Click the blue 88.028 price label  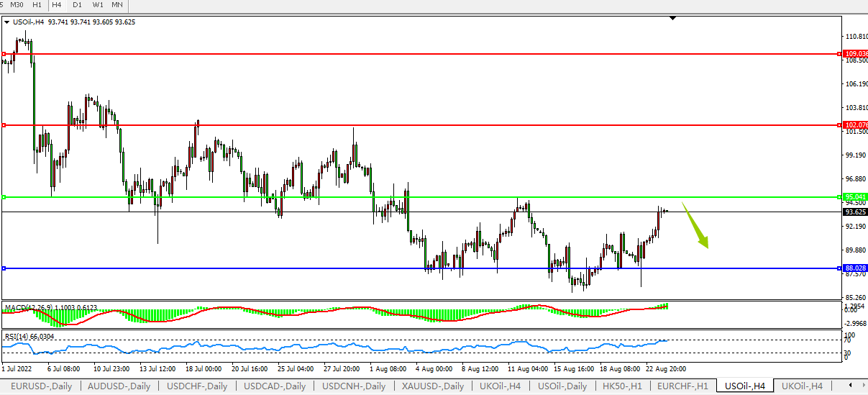pyautogui.click(x=855, y=268)
